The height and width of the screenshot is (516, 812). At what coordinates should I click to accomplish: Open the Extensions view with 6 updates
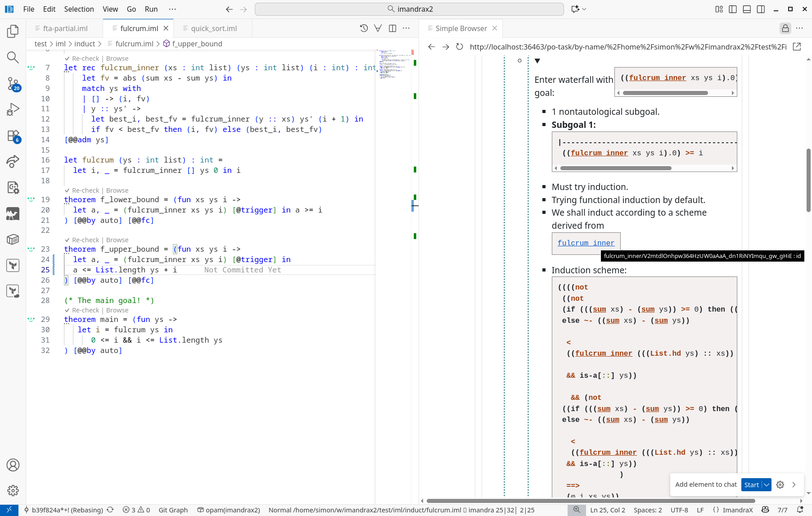(x=13, y=136)
